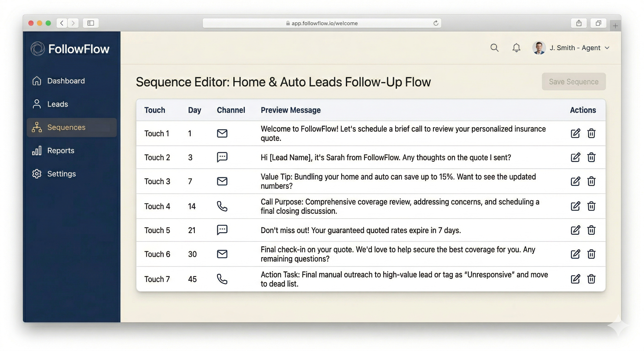Click the email channel icon for Touch 6

pos(222,254)
